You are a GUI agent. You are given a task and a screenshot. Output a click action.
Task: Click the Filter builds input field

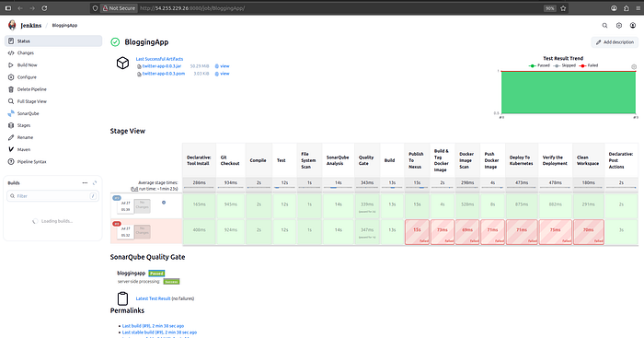point(53,196)
